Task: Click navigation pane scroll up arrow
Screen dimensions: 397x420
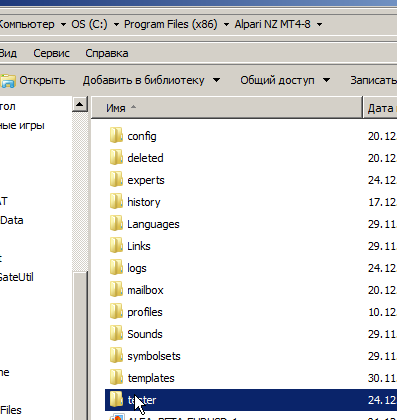Action: click(x=80, y=104)
